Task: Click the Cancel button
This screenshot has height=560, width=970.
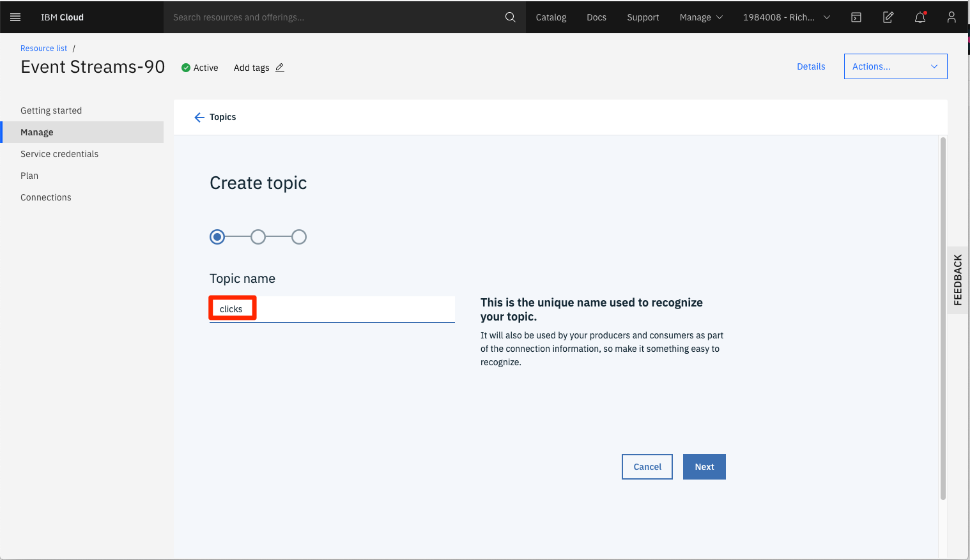Action: click(647, 467)
